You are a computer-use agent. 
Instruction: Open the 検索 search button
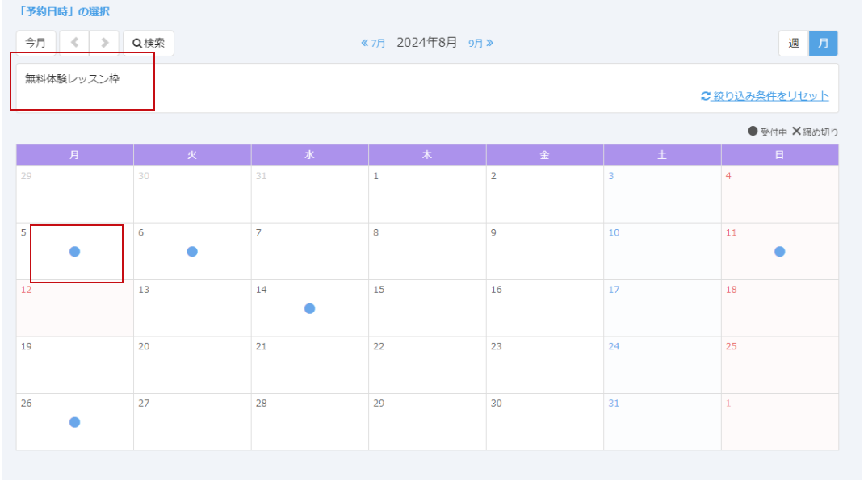point(149,43)
